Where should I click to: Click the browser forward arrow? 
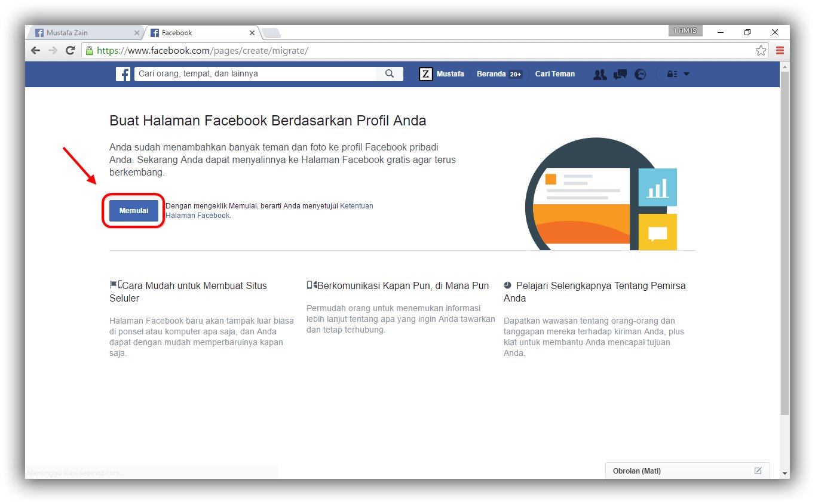[53, 51]
